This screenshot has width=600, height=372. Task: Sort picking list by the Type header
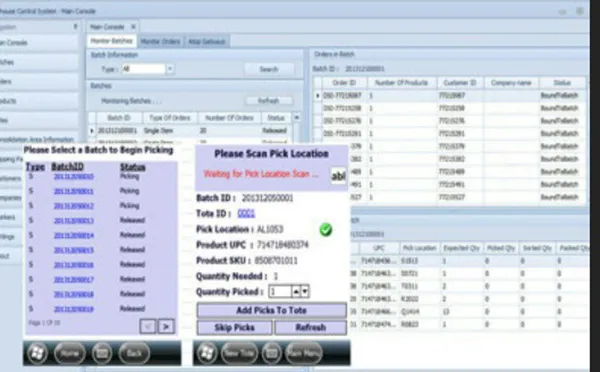pos(35,167)
